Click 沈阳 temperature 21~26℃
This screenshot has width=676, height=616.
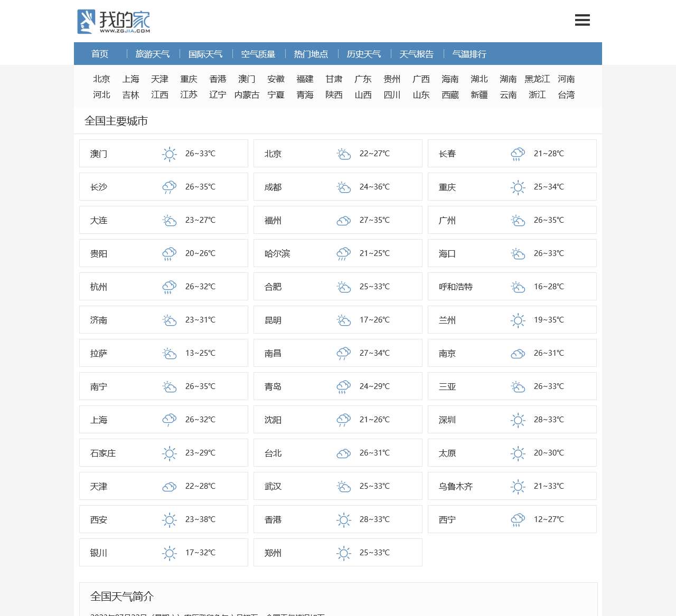pos(374,420)
